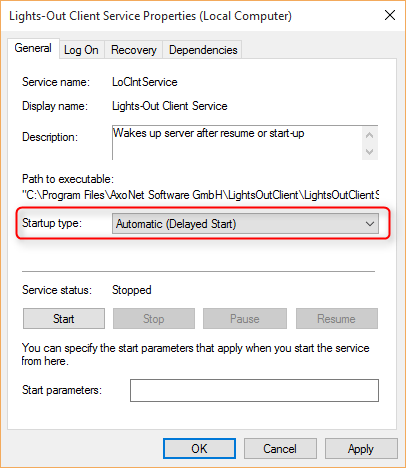406x468 pixels.
Task: Click the path to executable text
Action: (200, 195)
